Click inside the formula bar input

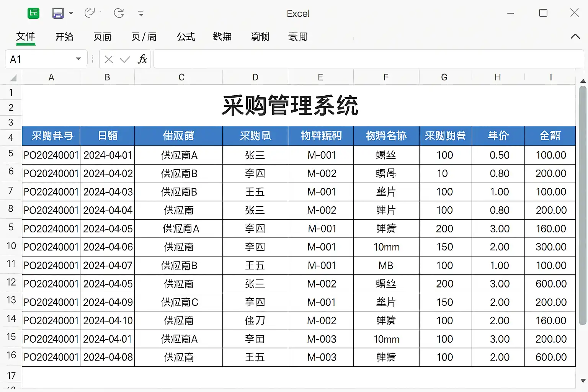[367, 59]
